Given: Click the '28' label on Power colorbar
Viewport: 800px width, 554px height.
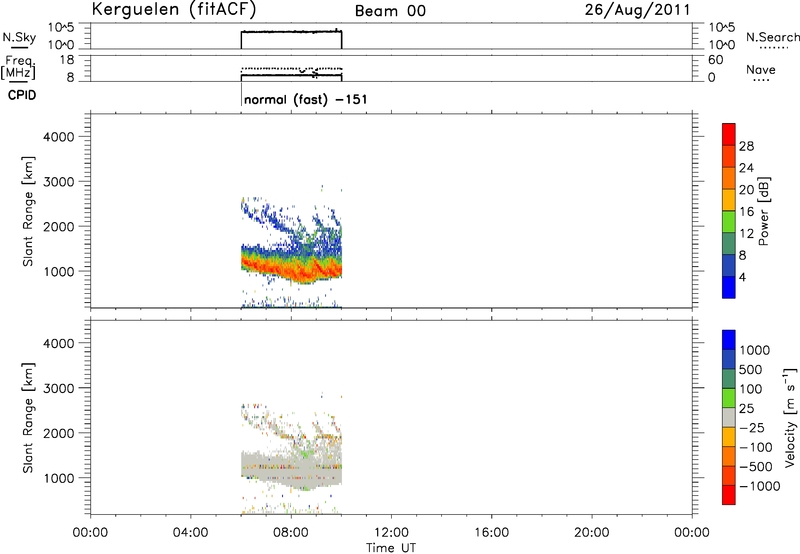Looking at the screenshot, I should (746, 146).
